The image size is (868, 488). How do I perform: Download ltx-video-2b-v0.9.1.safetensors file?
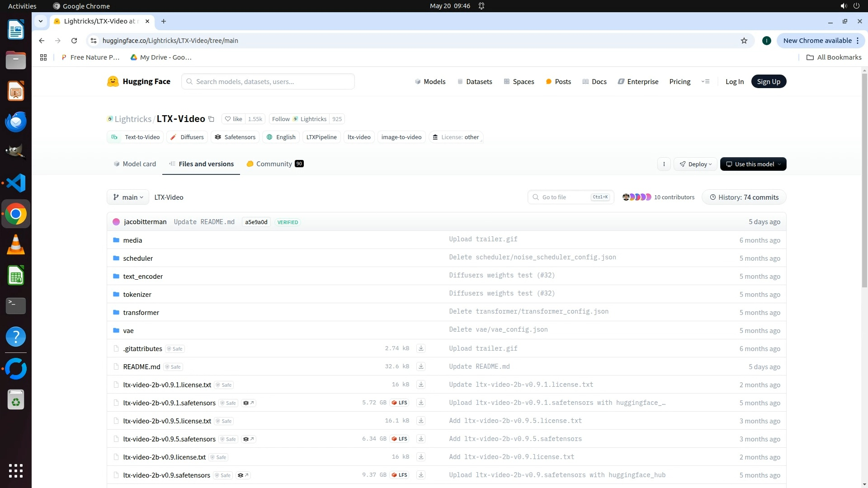(421, 403)
